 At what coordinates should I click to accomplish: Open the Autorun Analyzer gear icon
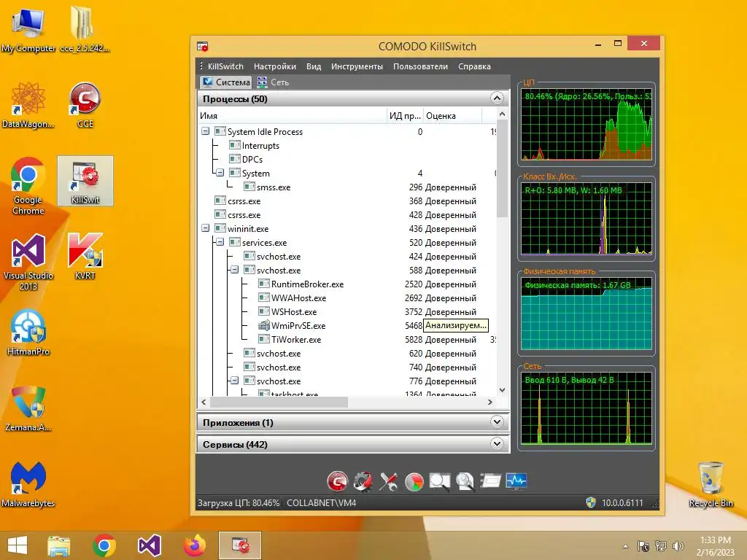(363, 481)
